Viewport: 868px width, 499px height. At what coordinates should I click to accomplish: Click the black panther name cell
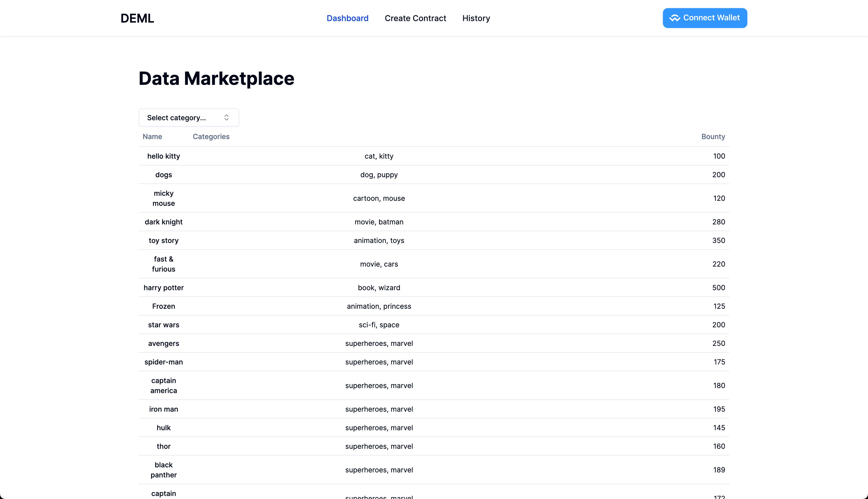click(164, 470)
